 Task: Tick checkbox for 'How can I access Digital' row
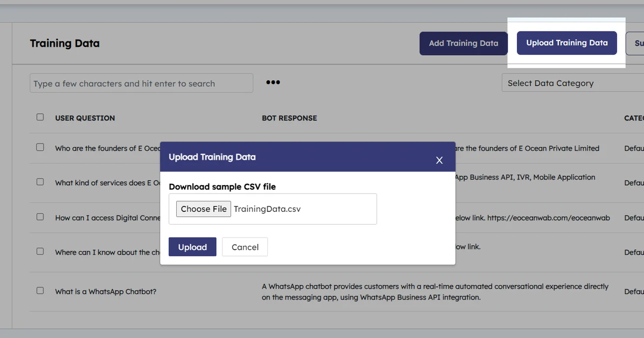40,217
